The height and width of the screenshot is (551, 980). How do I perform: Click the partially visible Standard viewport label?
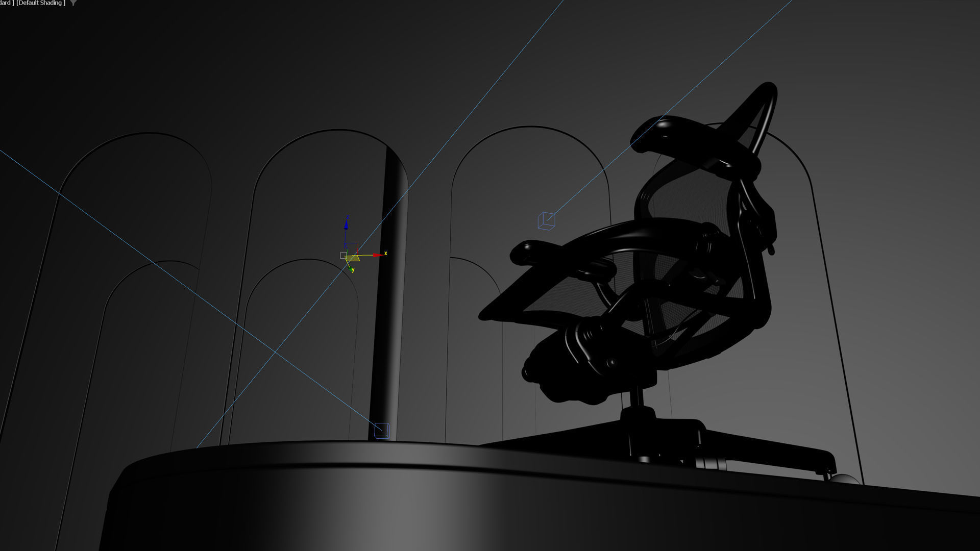(x=6, y=3)
